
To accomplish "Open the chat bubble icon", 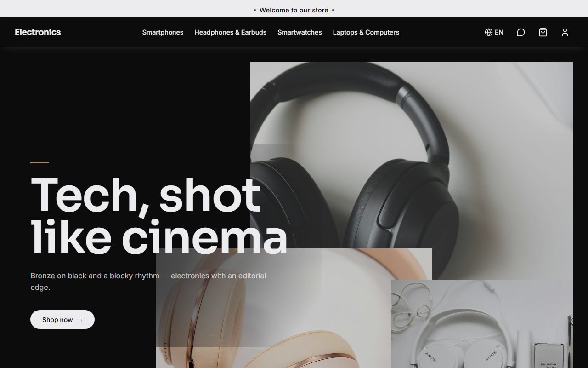I will pyautogui.click(x=520, y=32).
